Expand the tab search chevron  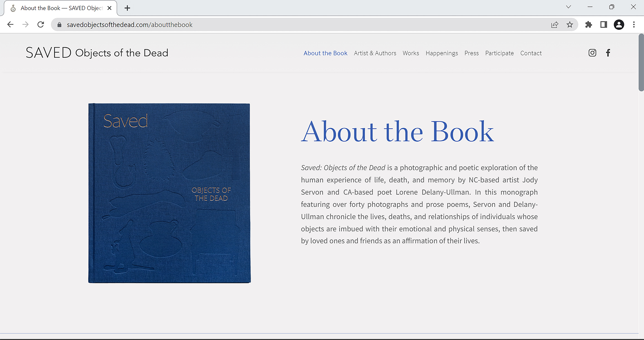[x=568, y=7]
